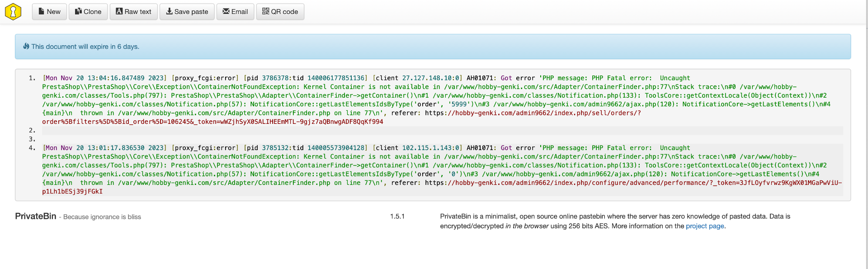The image size is (868, 269).
Task: Open the Save paste button
Action: point(187,12)
